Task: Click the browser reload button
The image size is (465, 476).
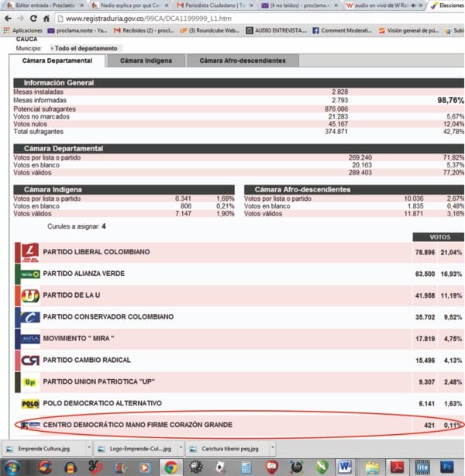Action: pyautogui.click(x=33, y=19)
